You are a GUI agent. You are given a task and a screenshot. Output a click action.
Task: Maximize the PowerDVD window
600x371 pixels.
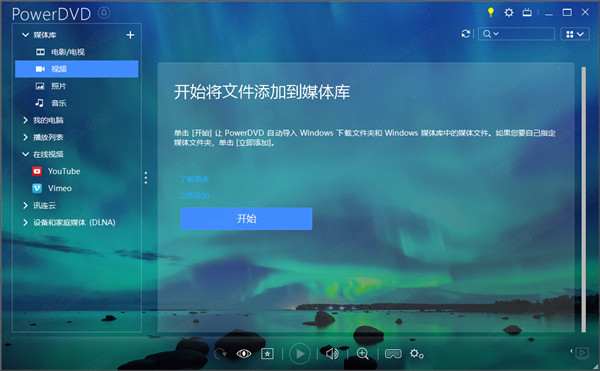point(567,13)
